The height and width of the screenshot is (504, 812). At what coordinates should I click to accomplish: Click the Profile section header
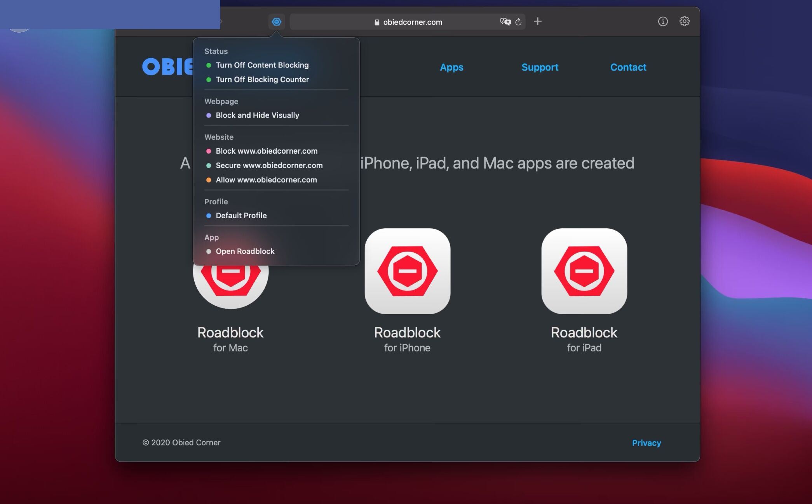[x=216, y=202]
